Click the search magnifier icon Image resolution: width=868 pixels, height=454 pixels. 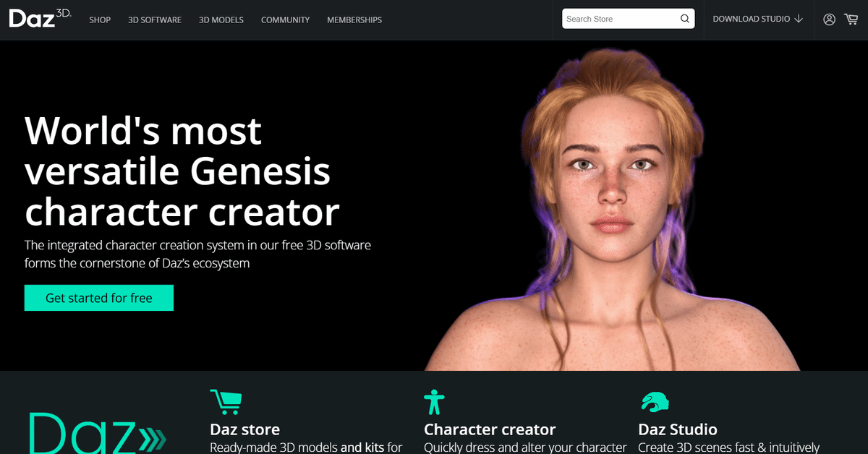(x=685, y=19)
